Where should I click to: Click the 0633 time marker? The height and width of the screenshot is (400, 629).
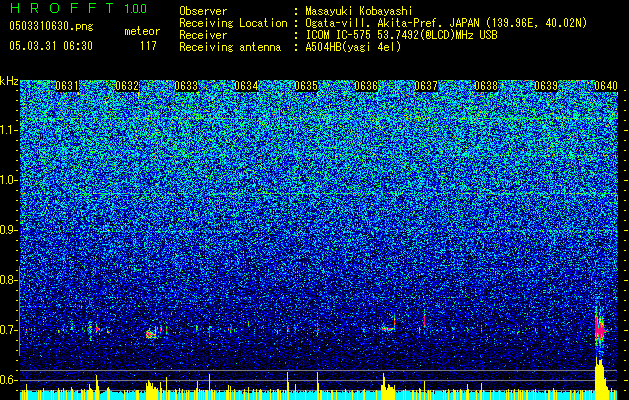[x=186, y=86]
